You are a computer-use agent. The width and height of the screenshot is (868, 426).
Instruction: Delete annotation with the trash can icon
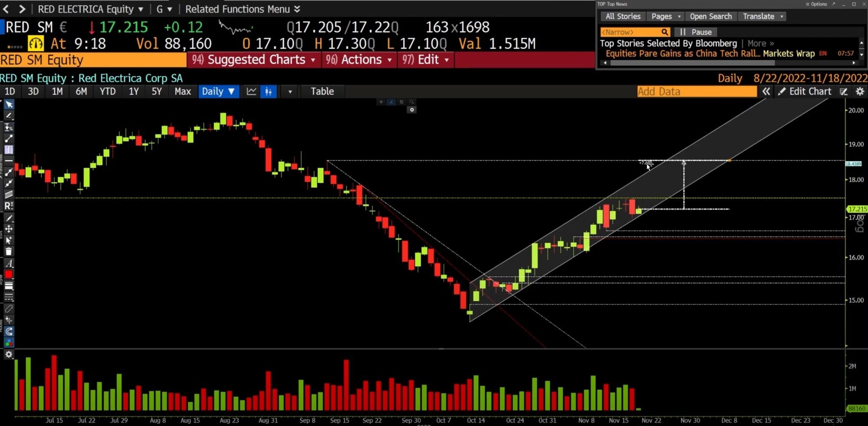[x=9, y=251]
